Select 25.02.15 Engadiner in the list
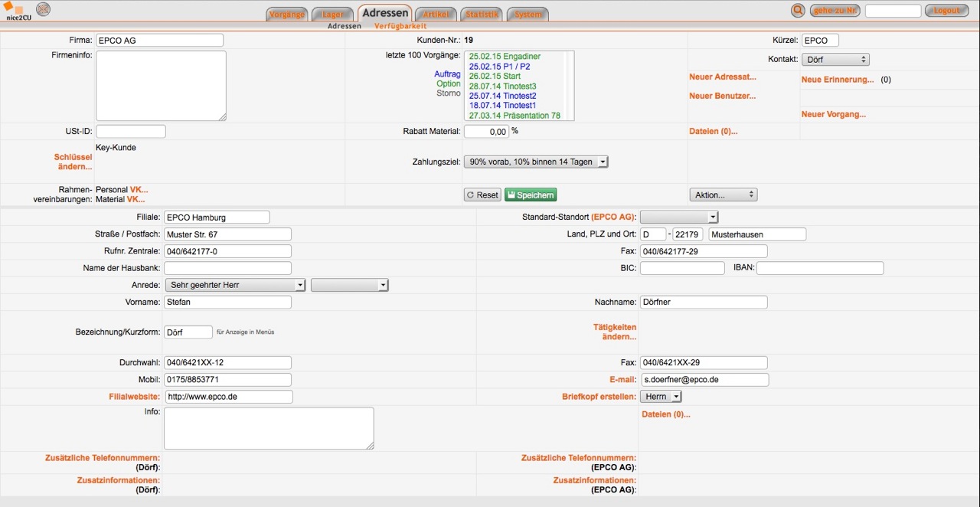Viewport: 980px width, 507px height. (505, 57)
